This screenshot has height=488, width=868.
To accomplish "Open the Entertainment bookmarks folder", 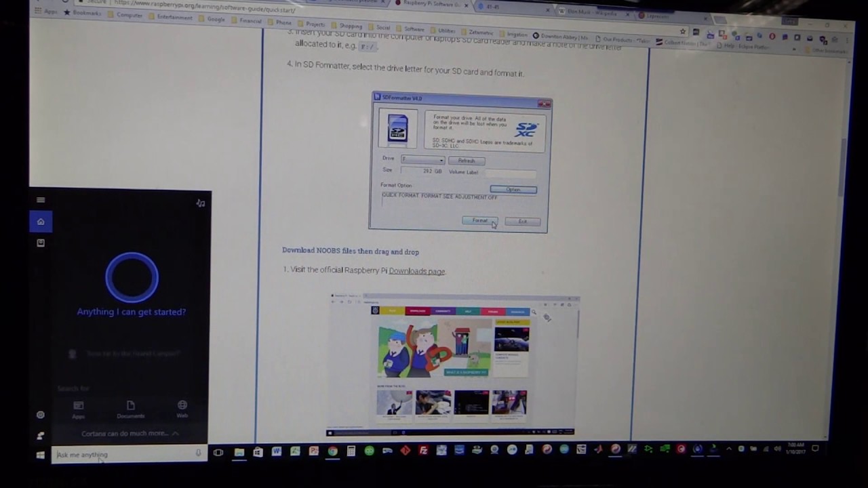I will coord(170,17).
